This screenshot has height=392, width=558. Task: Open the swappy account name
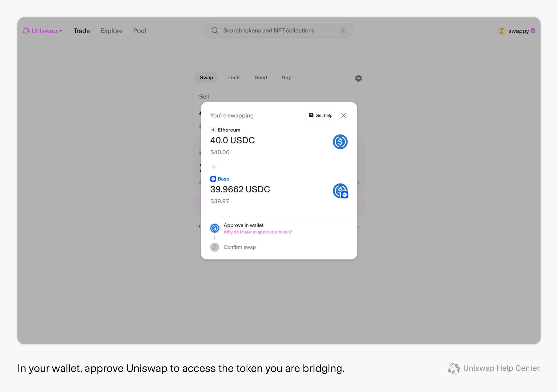[x=518, y=31]
